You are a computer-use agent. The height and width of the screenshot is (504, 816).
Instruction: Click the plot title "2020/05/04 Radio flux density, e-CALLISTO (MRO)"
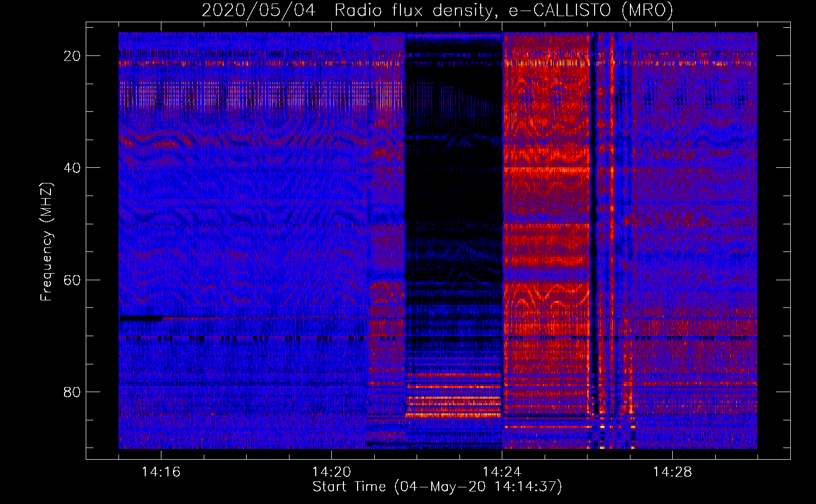[x=437, y=10]
